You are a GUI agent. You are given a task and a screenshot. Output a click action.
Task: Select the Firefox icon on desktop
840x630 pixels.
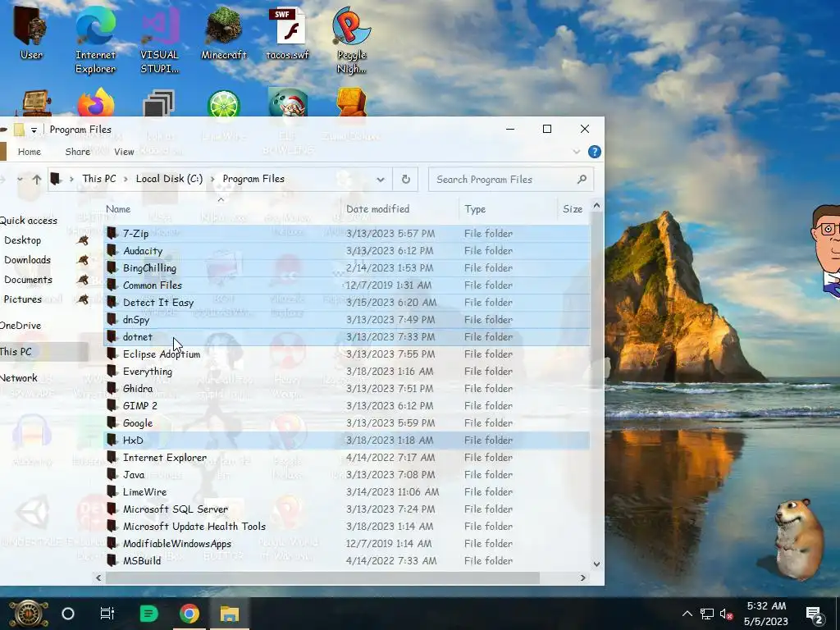coord(95,103)
